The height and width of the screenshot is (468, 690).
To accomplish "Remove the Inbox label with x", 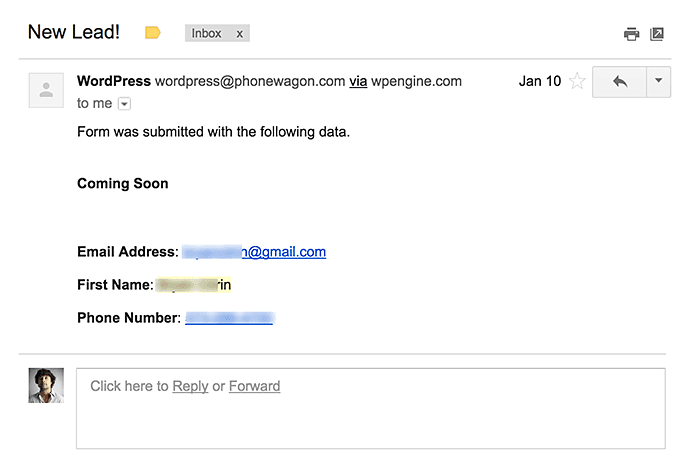I will (x=240, y=33).
